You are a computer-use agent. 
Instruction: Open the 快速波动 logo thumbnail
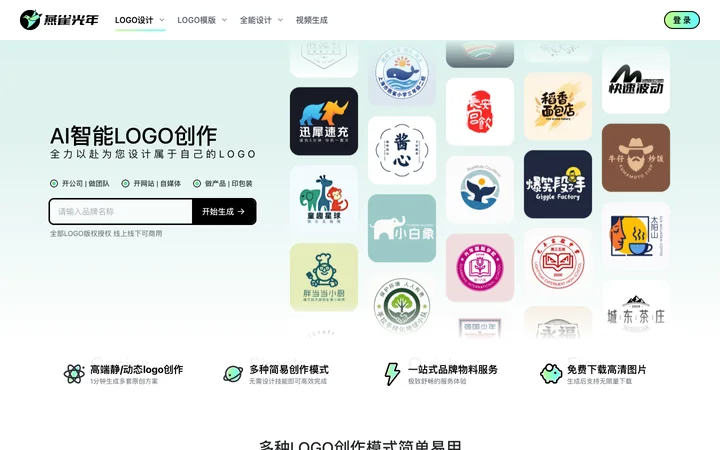click(636, 80)
